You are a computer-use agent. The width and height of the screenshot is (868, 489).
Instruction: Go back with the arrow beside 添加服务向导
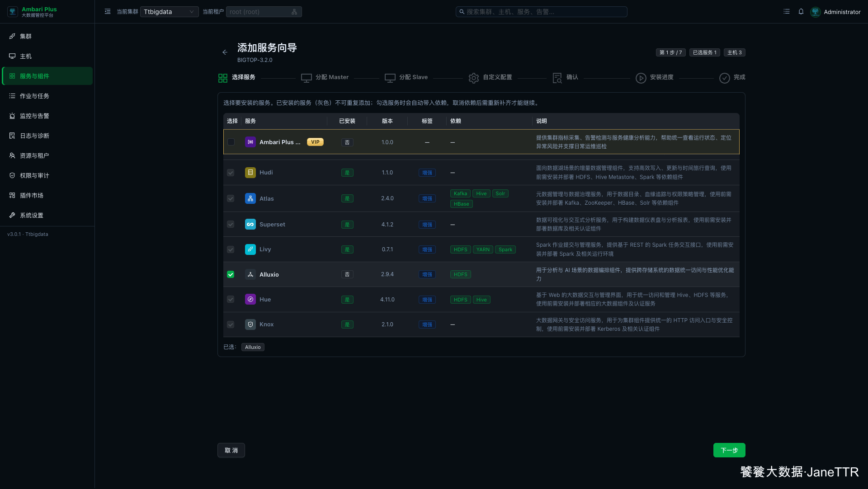[x=225, y=52]
